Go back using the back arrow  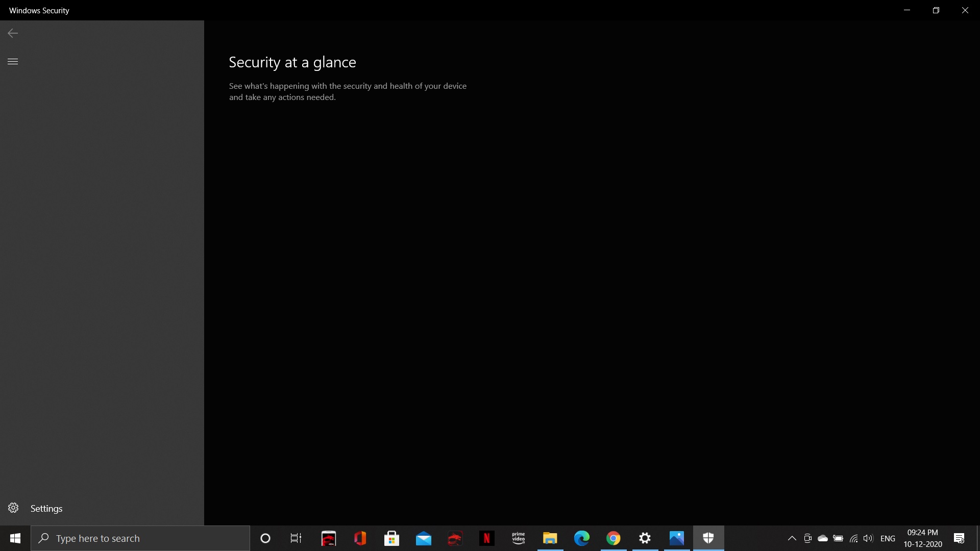tap(12, 33)
